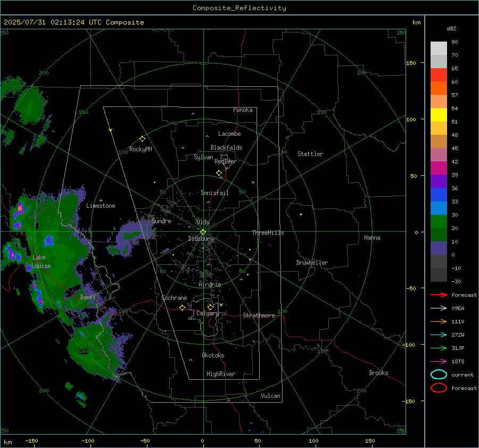Click the 150 tick on the right axis

[x=411, y=63]
